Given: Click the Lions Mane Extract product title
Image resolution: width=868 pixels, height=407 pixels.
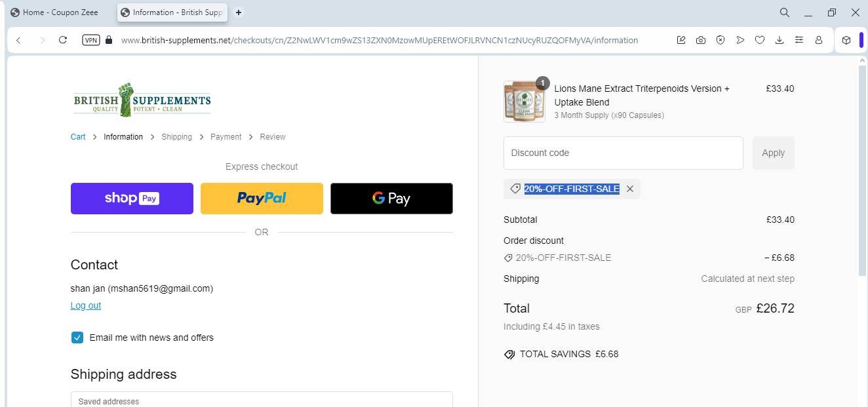Looking at the screenshot, I should click(x=642, y=95).
